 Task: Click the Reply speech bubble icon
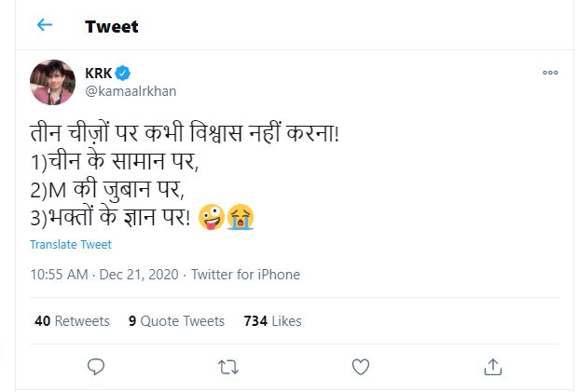pos(95,367)
